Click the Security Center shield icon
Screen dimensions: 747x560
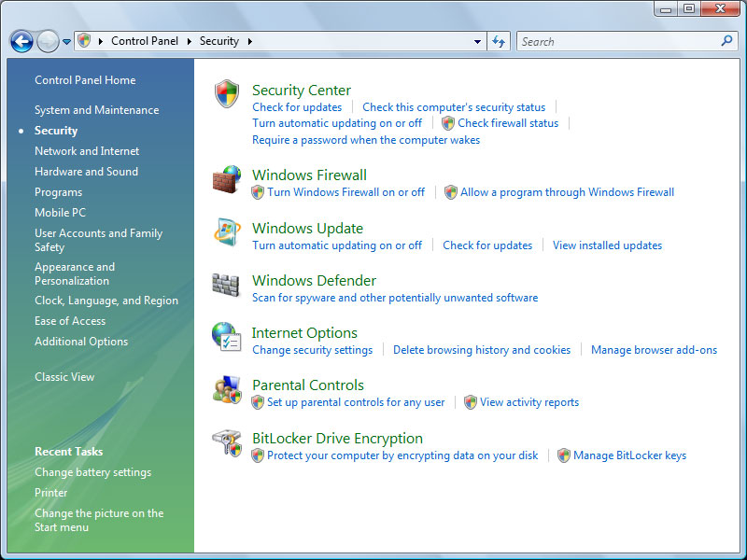227,94
